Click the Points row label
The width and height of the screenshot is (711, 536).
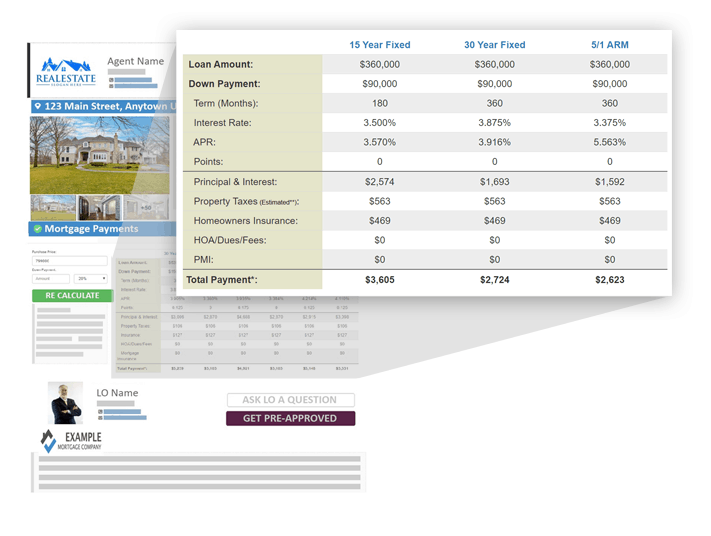209,162
